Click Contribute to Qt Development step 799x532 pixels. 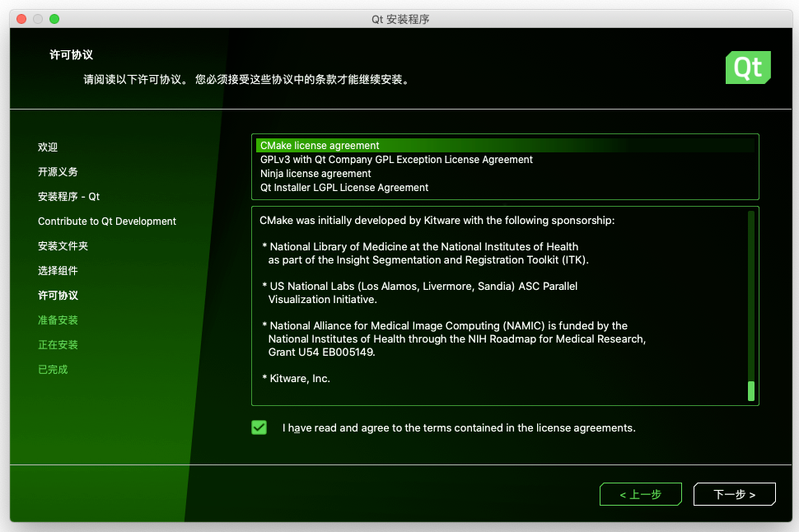point(107,222)
